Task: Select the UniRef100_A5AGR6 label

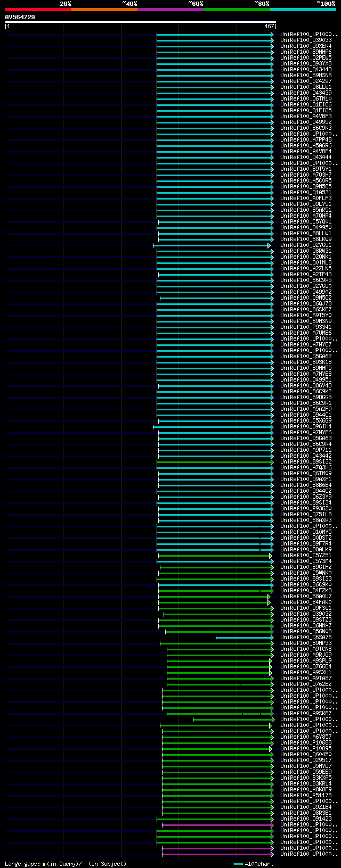Action: 306,145
